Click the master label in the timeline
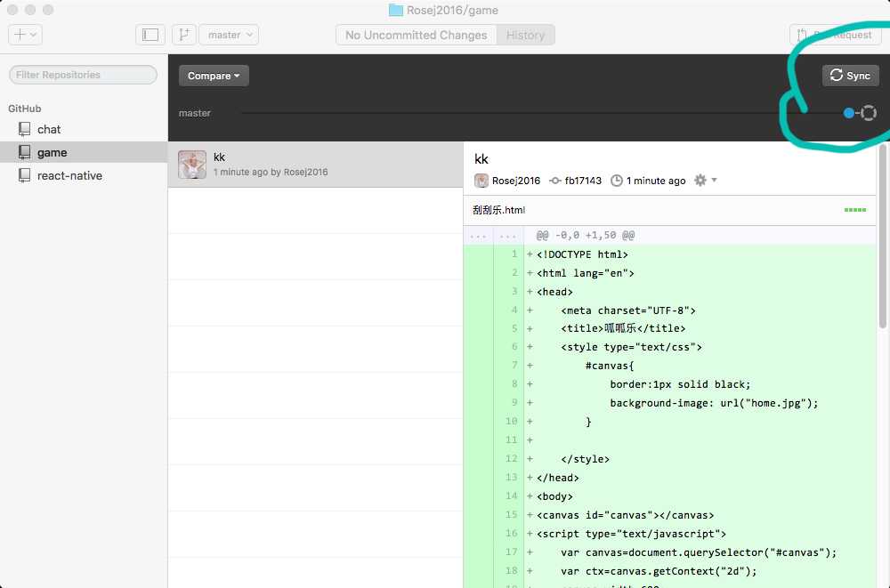 (195, 113)
